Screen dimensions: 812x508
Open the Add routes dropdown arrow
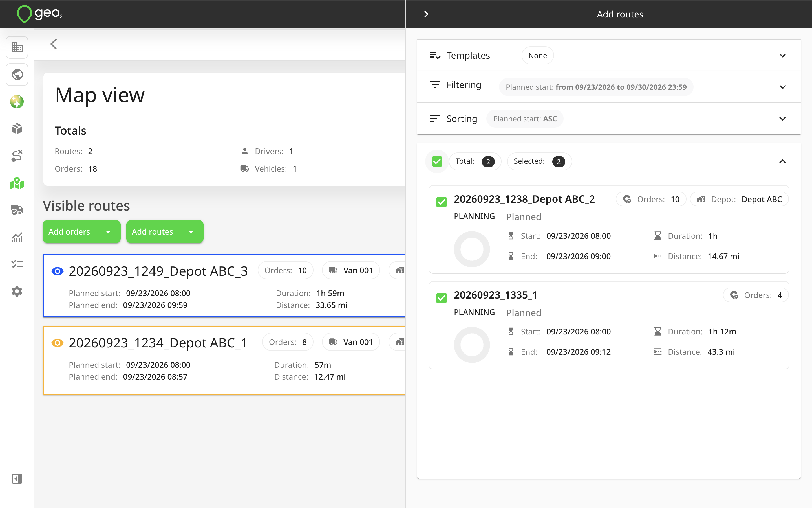(x=191, y=232)
